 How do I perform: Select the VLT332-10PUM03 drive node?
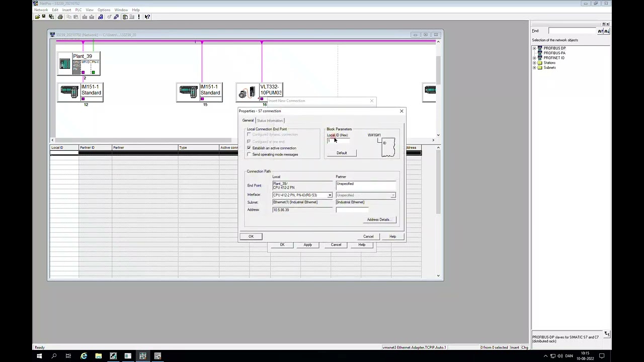coord(260,92)
